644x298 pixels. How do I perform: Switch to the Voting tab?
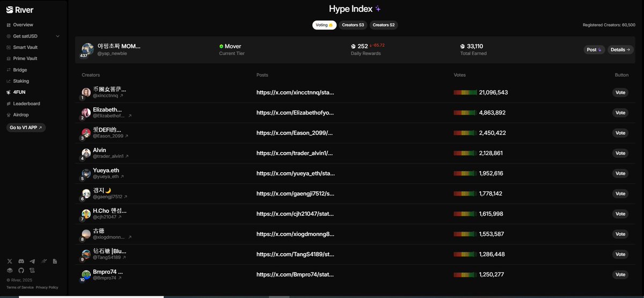[325, 25]
